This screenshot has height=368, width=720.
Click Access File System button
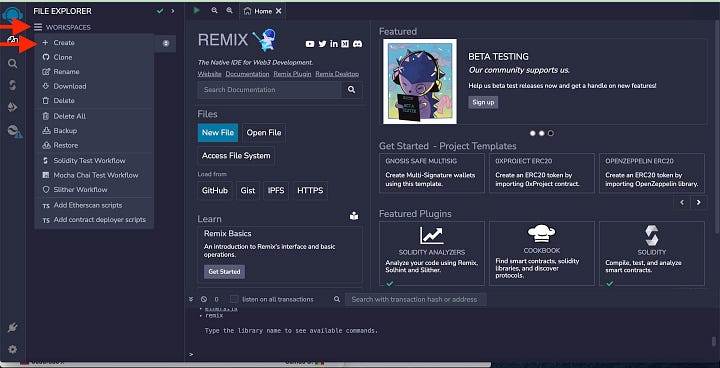click(x=236, y=156)
